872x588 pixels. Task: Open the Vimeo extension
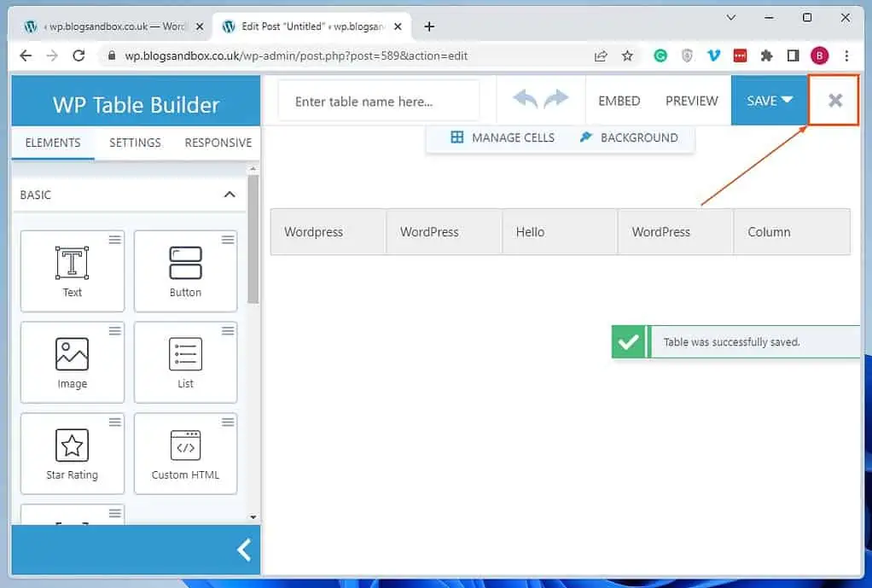point(713,55)
